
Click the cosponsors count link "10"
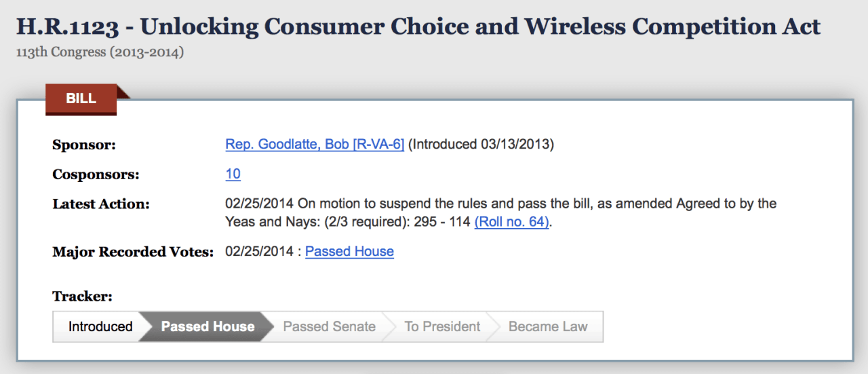point(233,174)
